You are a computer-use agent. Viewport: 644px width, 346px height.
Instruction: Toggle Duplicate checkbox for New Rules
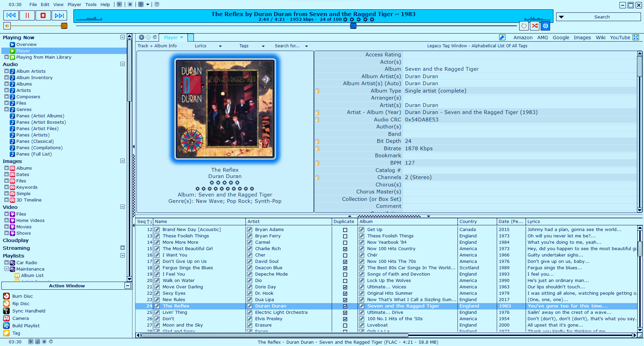click(x=345, y=300)
